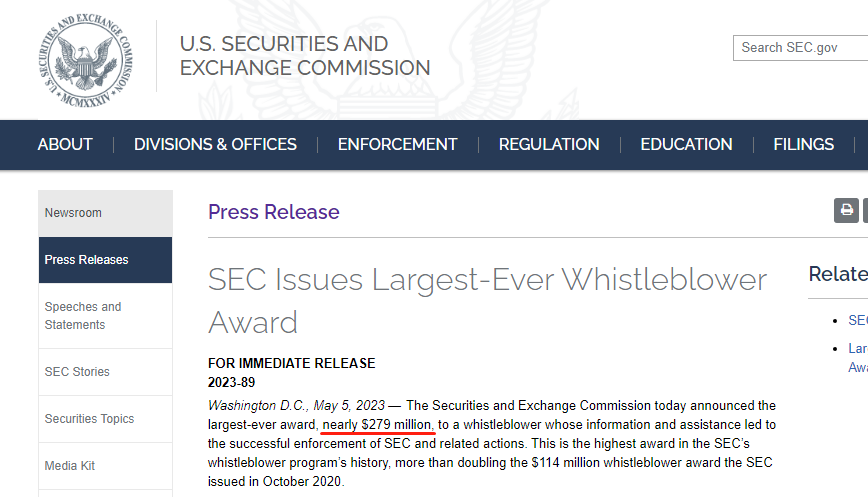Open the REGULATION menu
868x497 pixels.
click(549, 144)
